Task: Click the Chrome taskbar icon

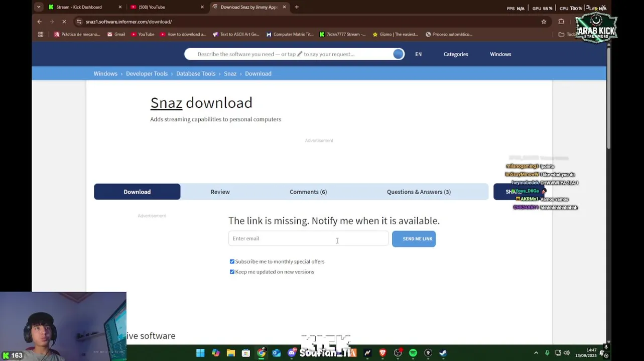Action: coord(262,353)
